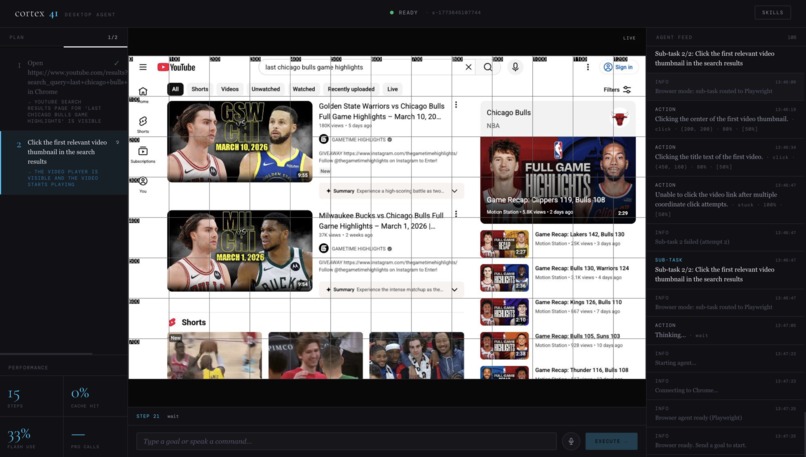Open options menu for Bucks vs Bulls video
This screenshot has width=806, height=457.
456,214
